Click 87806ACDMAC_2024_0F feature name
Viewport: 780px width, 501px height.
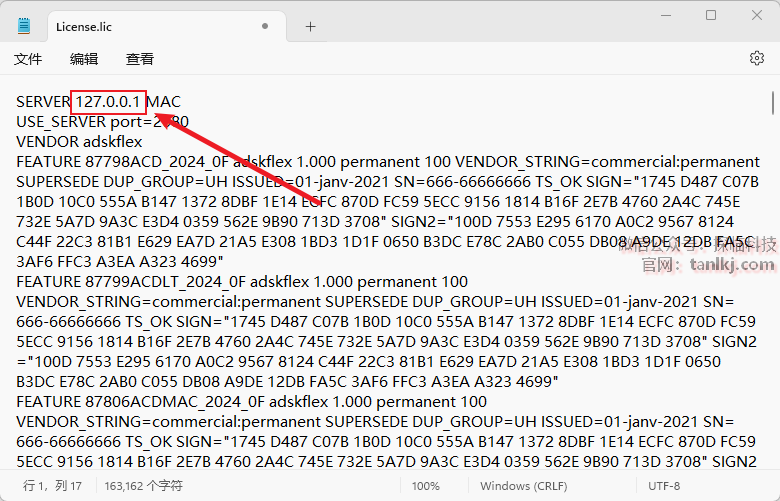click(x=175, y=401)
